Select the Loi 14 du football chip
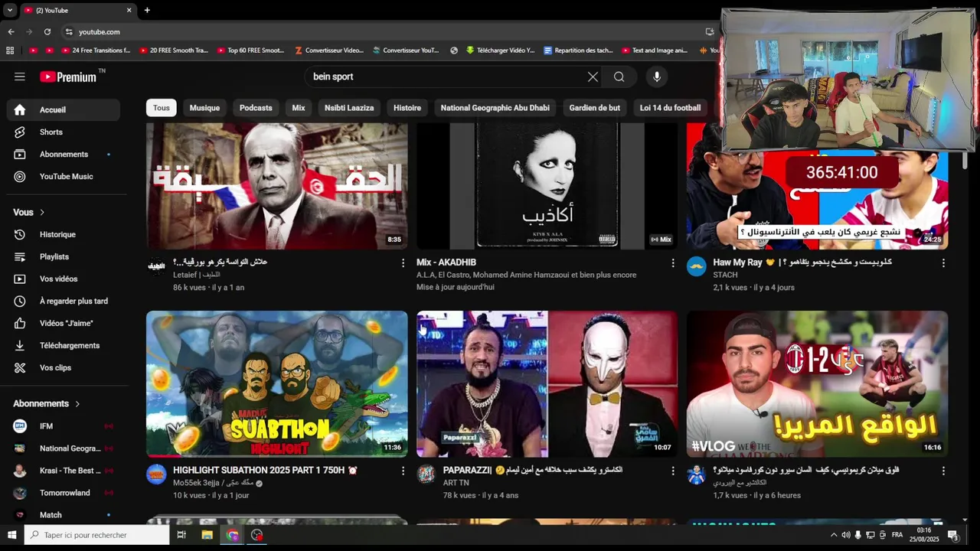The image size is (980, 551). (670, 108)
